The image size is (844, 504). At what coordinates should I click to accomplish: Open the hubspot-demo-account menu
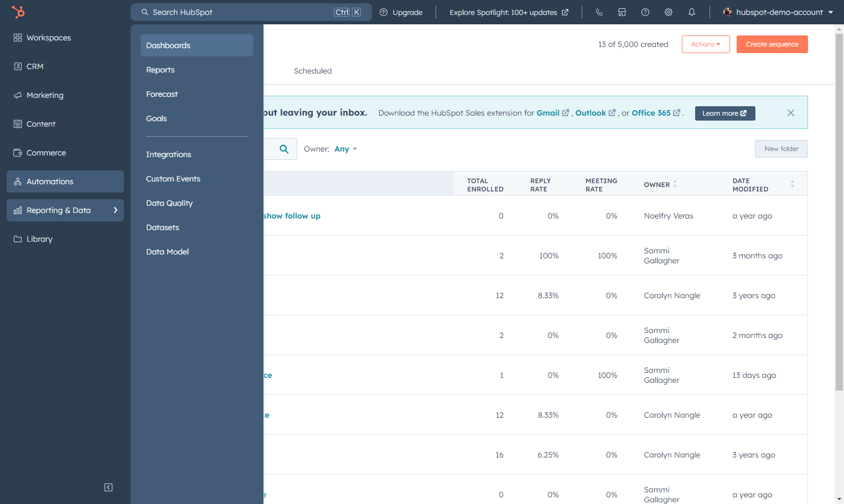click(778, 12)
